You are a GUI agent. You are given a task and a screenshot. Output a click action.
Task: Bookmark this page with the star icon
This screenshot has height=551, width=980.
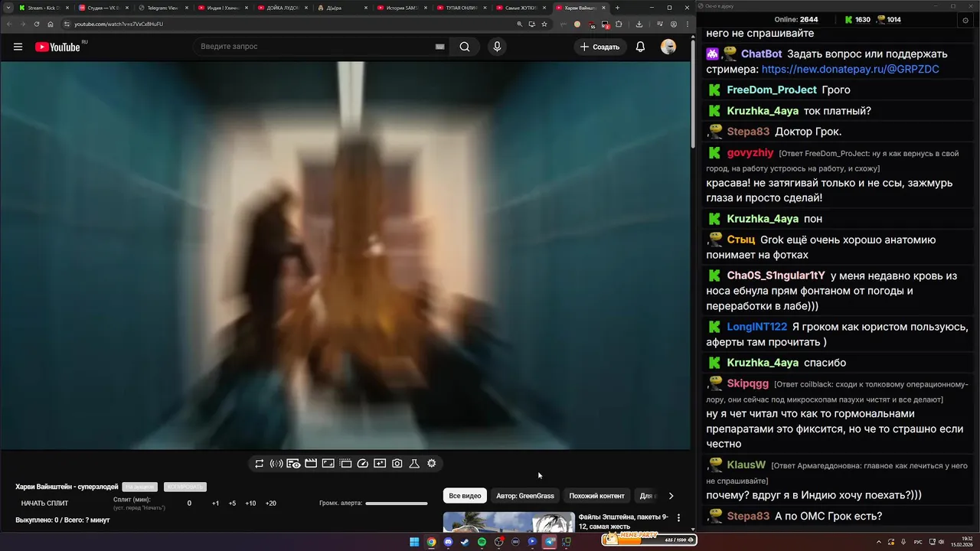coord(544,24)
